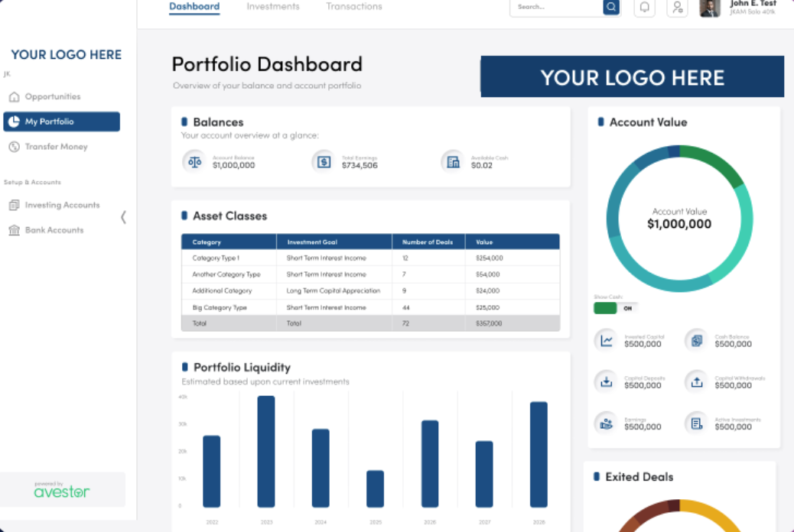The width and height of the screenshot is (794, 532).
Task: Click the avestor link at sidebar bottom
Action: click(x=62, y=492)
